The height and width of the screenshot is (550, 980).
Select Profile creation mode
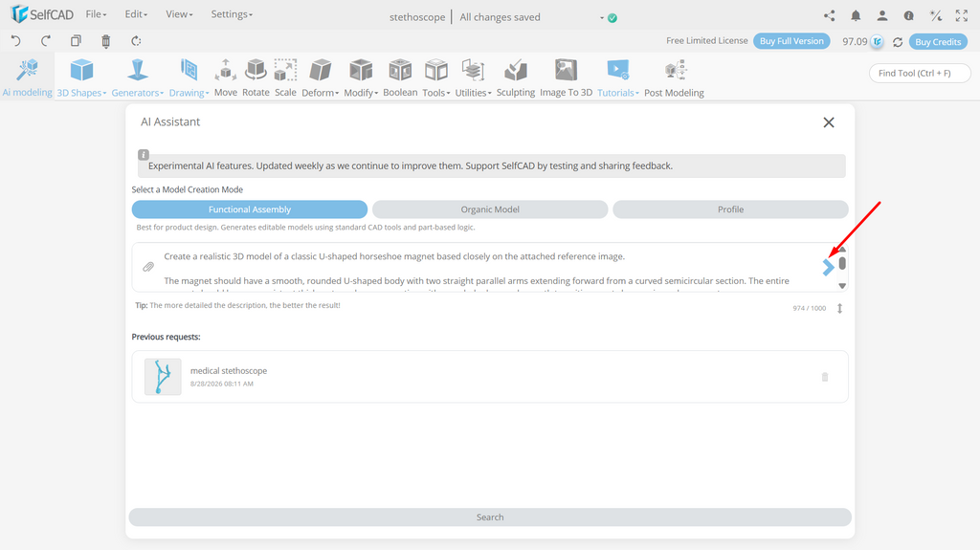point(730,209)
